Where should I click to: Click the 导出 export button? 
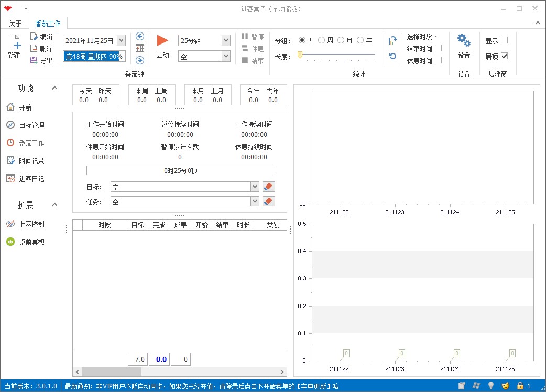(x=41, y=61)
